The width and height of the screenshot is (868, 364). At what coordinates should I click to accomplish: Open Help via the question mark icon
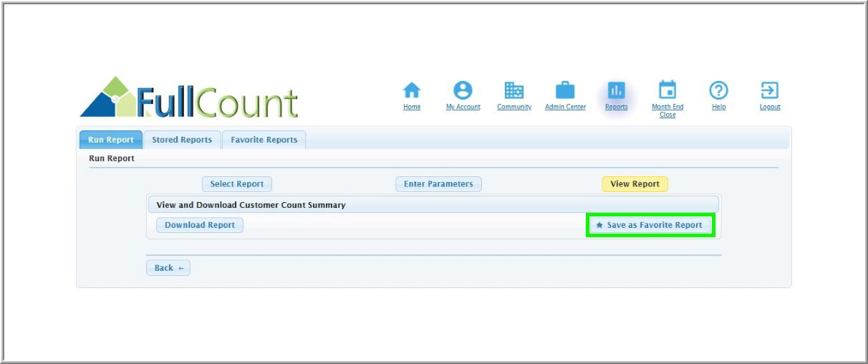click(718, 90)
